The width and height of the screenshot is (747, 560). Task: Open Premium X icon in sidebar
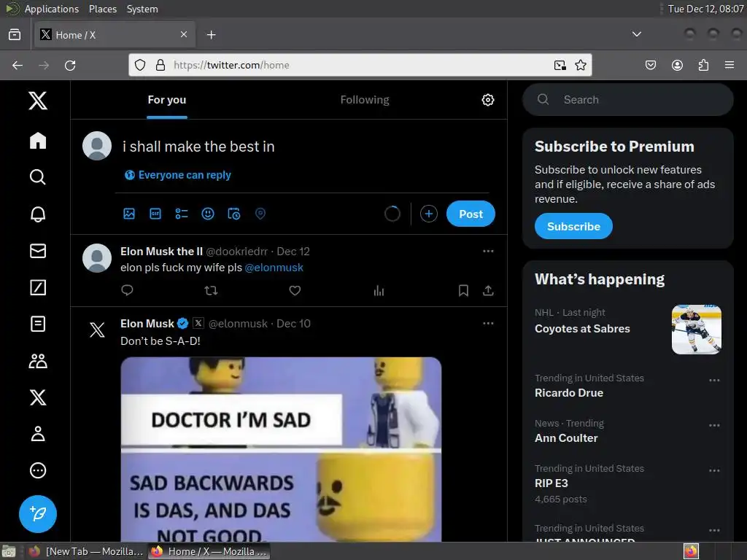pyautogui.click(x=38, y=397)
